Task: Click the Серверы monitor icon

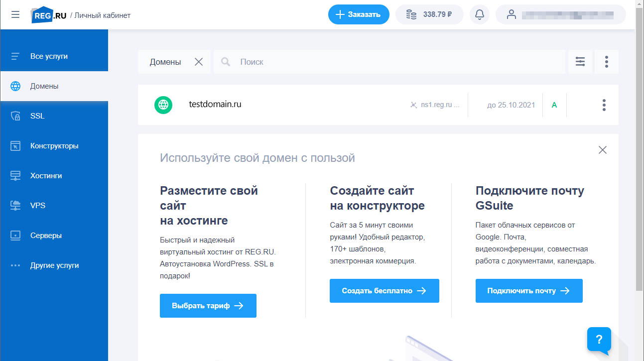Action: (15, 236)
